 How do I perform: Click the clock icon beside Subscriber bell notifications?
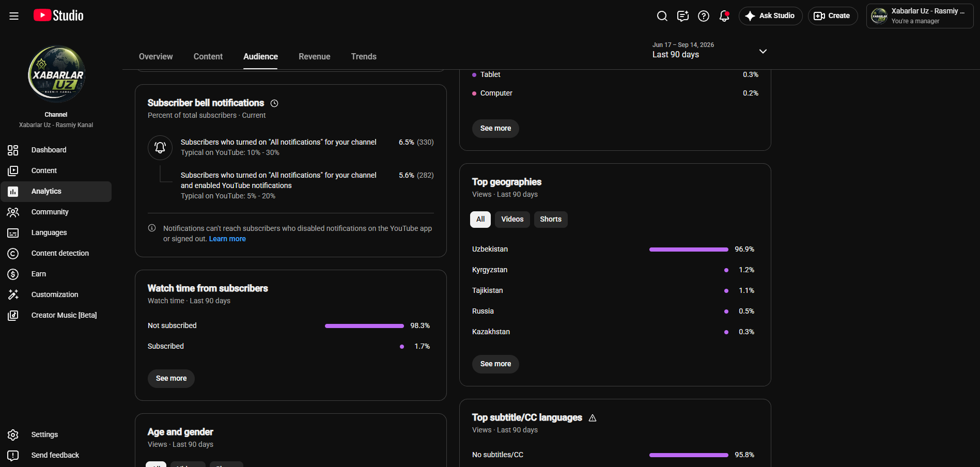274,103
